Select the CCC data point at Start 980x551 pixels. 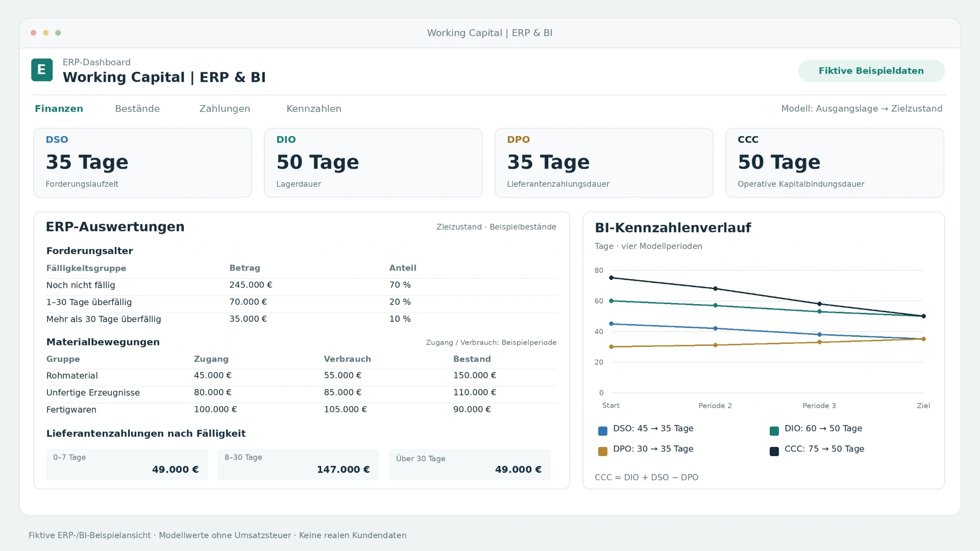pos(611,278)
